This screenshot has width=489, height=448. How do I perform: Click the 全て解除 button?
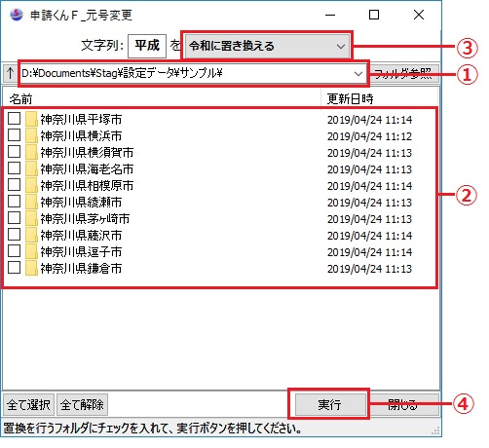point(82,404)
